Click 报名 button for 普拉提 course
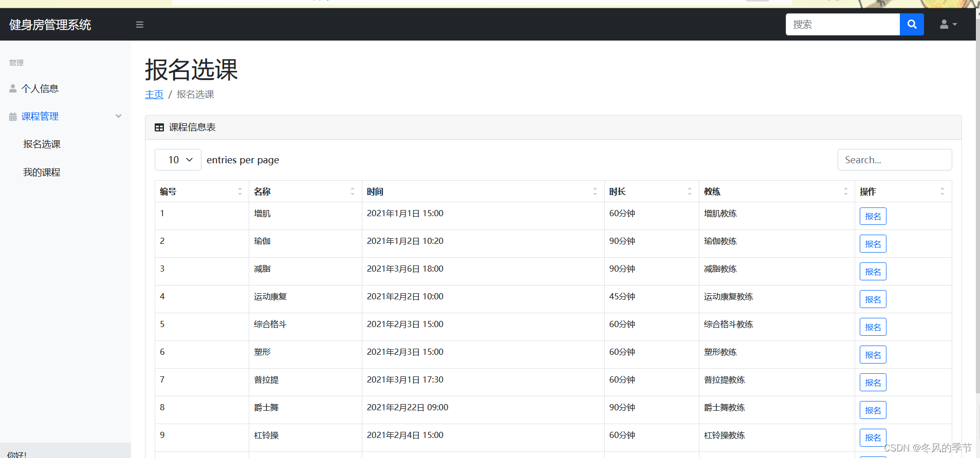Image resolution: width=980 pixels, height=458 pixels. (x=873, y=383)
